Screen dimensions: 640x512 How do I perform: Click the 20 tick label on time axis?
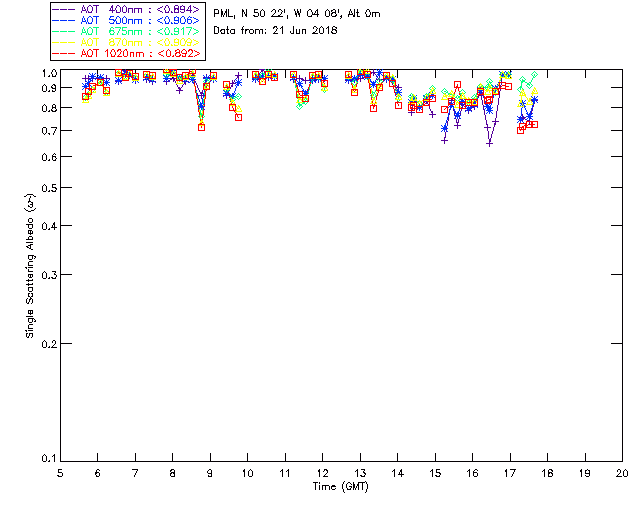pos(622,473)
